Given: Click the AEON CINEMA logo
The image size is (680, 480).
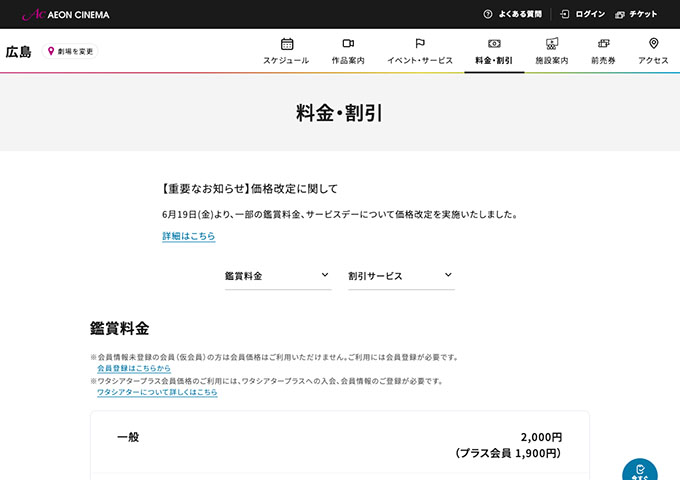Looking at the screenshot, I should (x=65, y=14).
